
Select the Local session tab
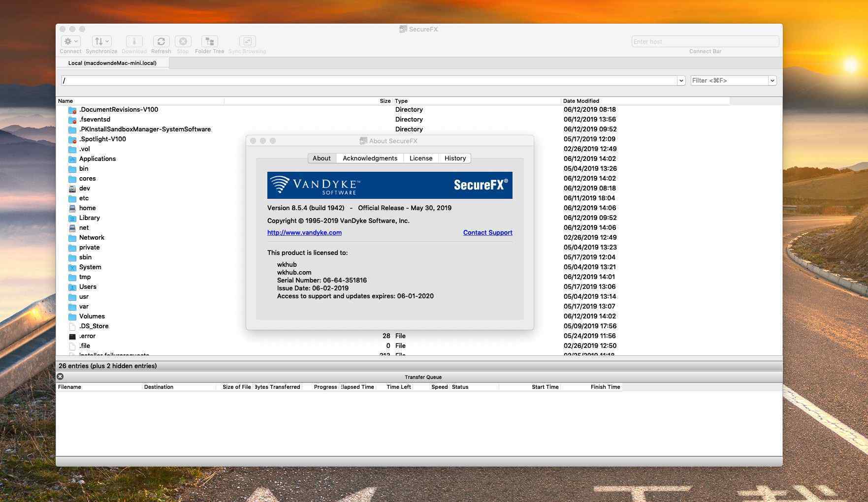click(112, 63)
